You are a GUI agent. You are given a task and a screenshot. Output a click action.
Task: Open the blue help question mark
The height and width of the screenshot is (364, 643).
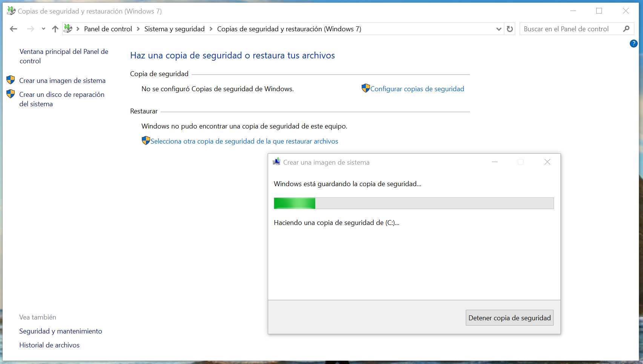(x=634, y=44)
